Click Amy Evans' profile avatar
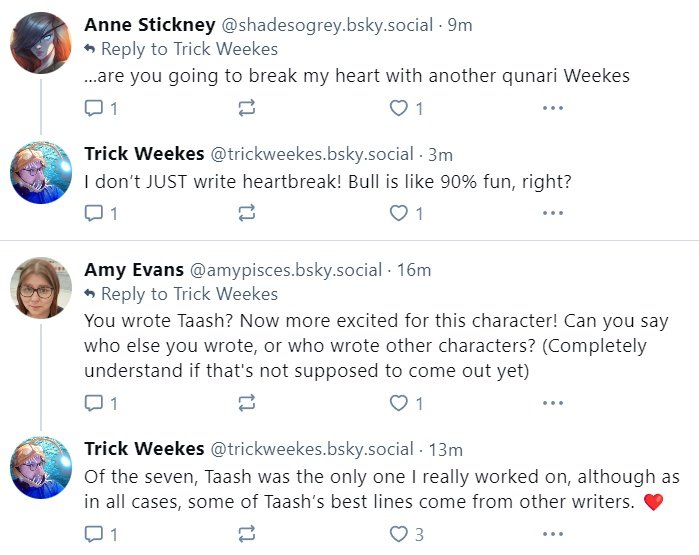Screen dimensions: 699x555 41,289
